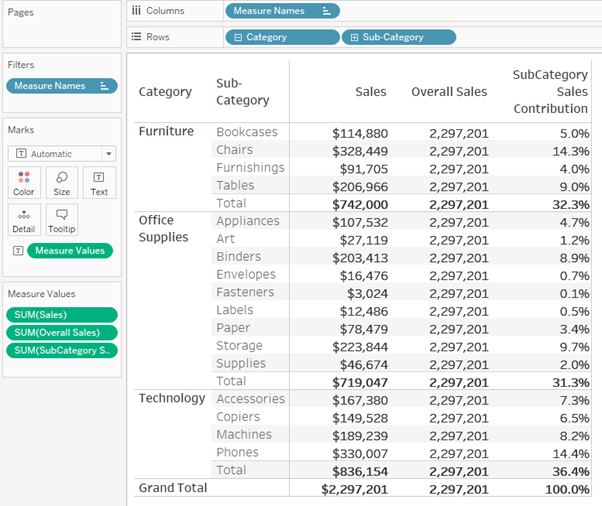The width and height of the screenshot is (602, 506).
Task: Click the text icon beside Measure Values pill
Action: coord(16,251)
